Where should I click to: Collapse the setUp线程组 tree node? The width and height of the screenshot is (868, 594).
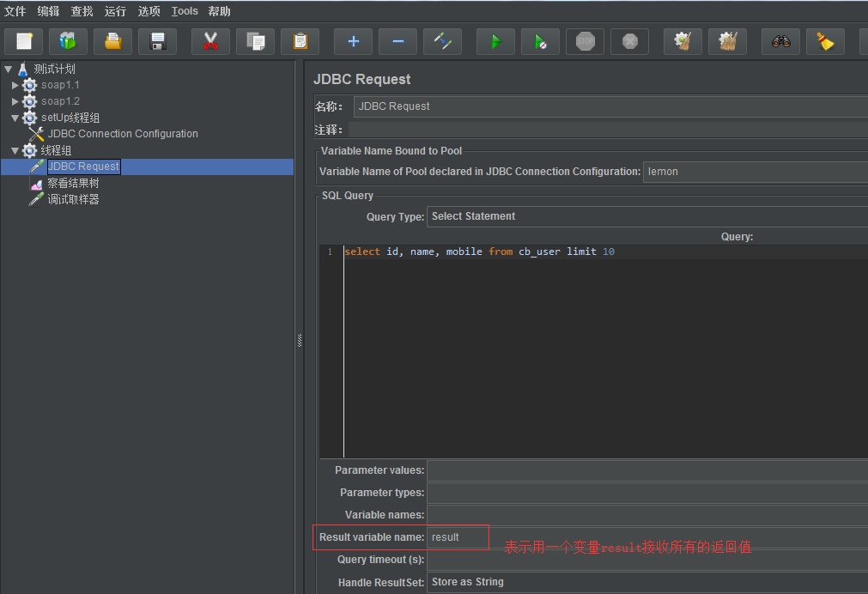click(x=15, y=118)
